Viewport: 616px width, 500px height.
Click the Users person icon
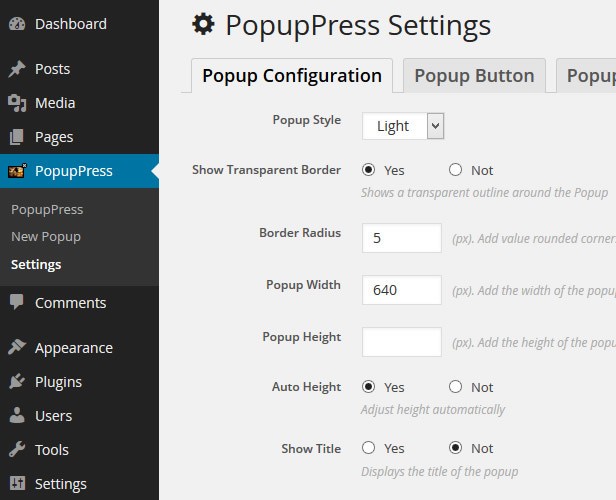point(17,416)
